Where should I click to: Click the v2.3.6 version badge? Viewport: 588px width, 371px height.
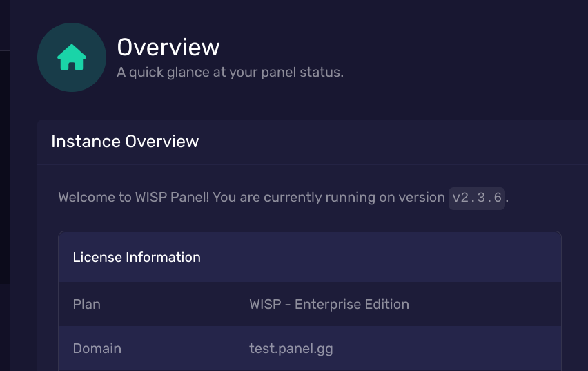[x=477, y=198]
